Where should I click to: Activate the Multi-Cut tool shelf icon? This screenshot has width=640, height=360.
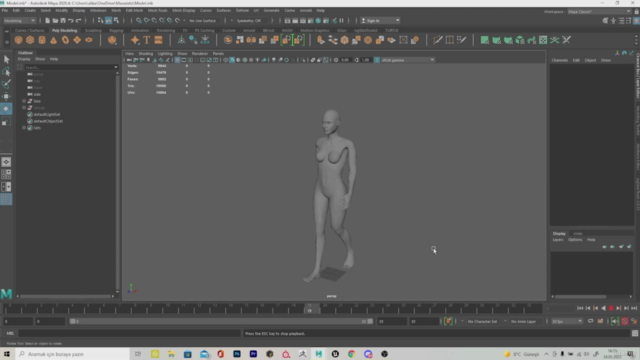pyautogui.click(x=438, y=40)
